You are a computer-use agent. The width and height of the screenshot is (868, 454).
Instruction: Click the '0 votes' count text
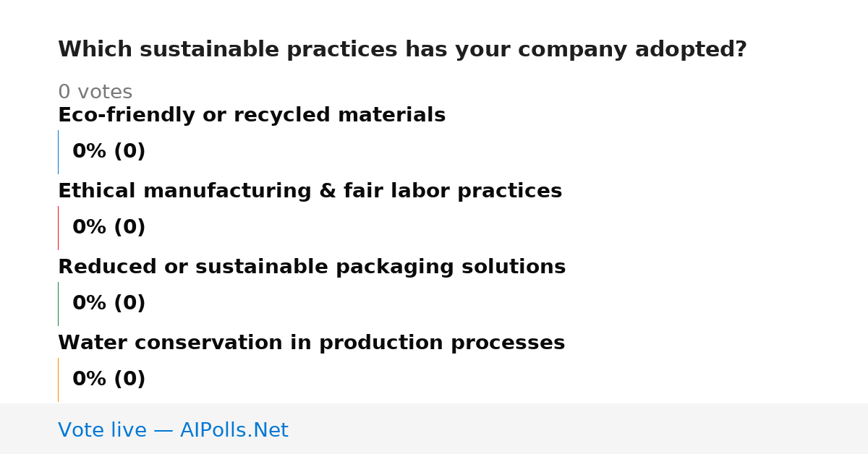[95, 93]
